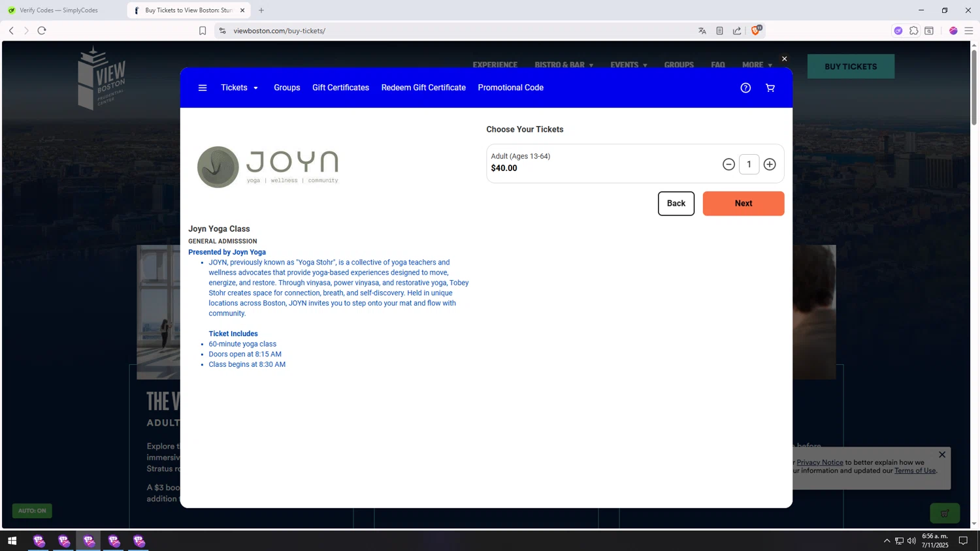Click the site settings icon in address bar

(222, 31)
